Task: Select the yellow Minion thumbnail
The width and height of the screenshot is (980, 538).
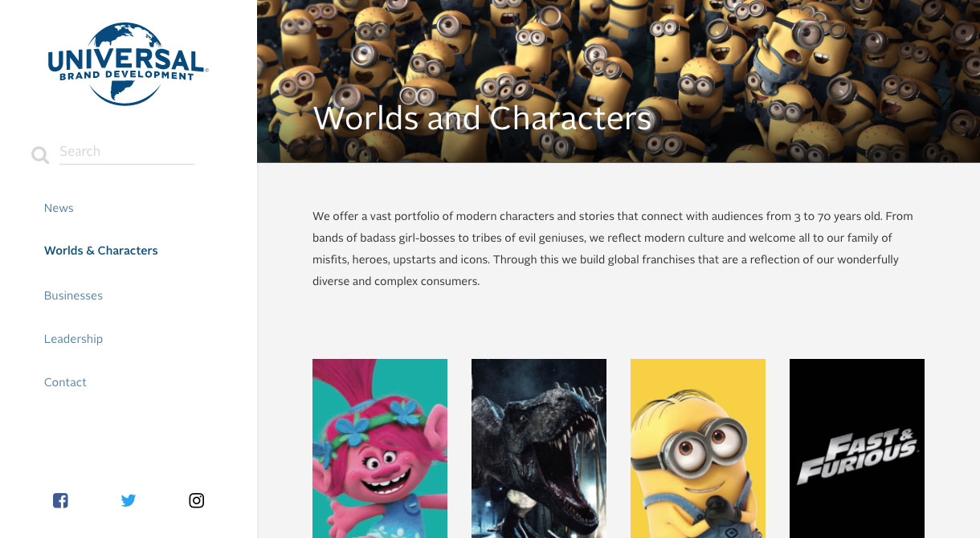Action: (698, 448)
